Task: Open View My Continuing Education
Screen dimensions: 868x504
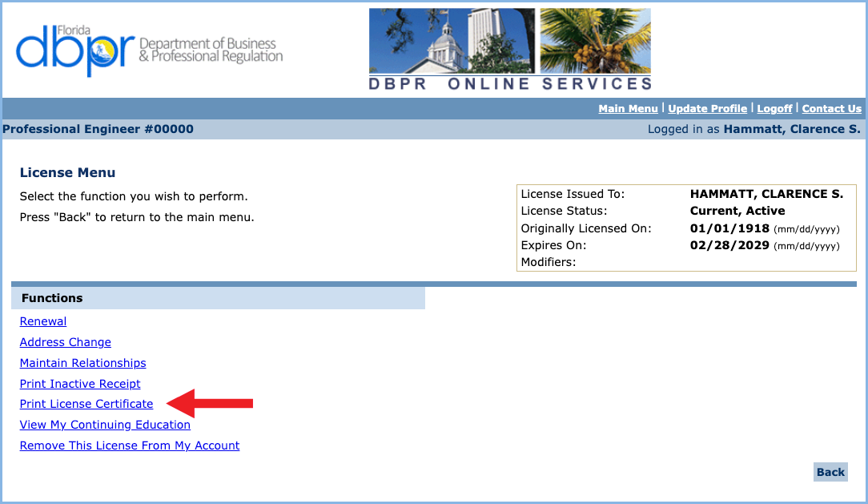Action: tap(105, 425)
